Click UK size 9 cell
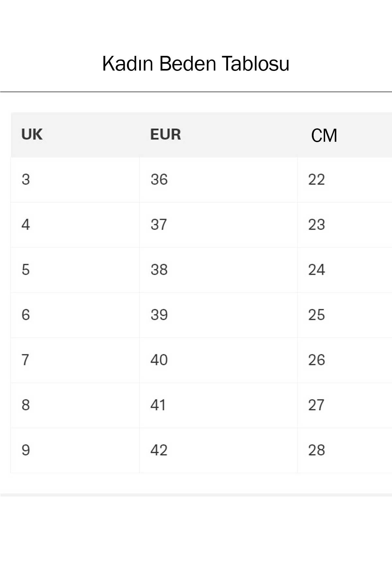The image size is (392, 588). 26,450
